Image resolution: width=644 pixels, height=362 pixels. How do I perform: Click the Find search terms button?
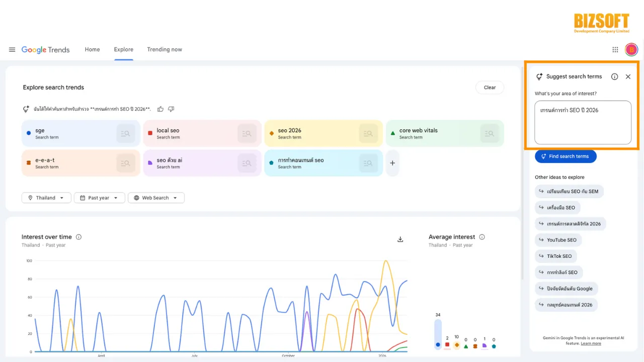(566, 156)
